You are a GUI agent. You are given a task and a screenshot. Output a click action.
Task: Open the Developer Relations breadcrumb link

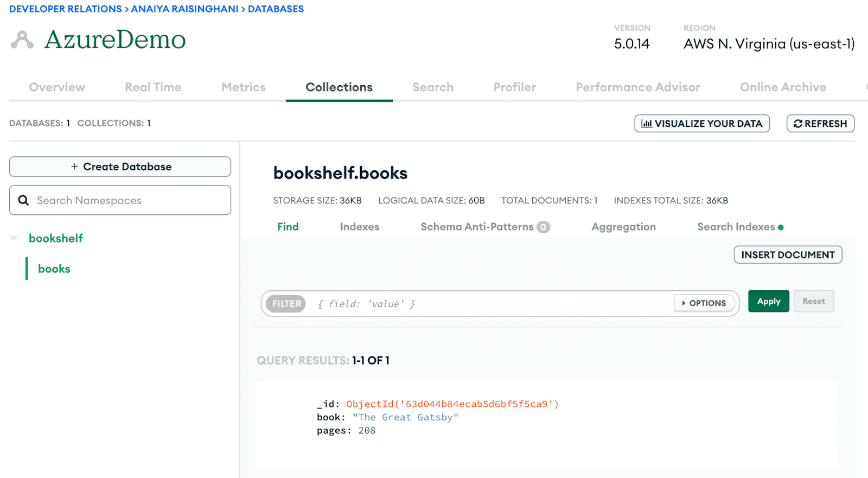pos(66,9)
